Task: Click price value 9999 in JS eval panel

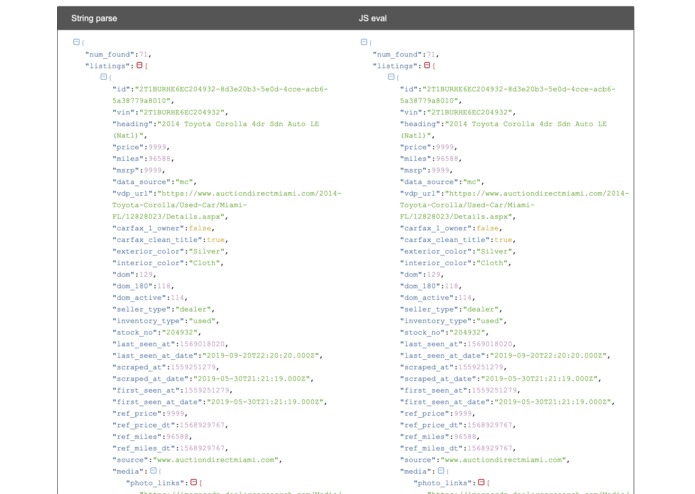Action: (x=445, y=147)
